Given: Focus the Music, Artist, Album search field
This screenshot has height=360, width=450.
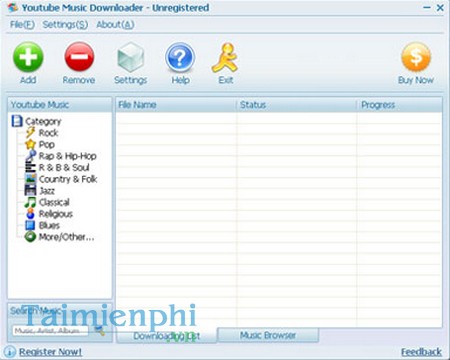Looking at the screenshot, I should tap(50, 330).
